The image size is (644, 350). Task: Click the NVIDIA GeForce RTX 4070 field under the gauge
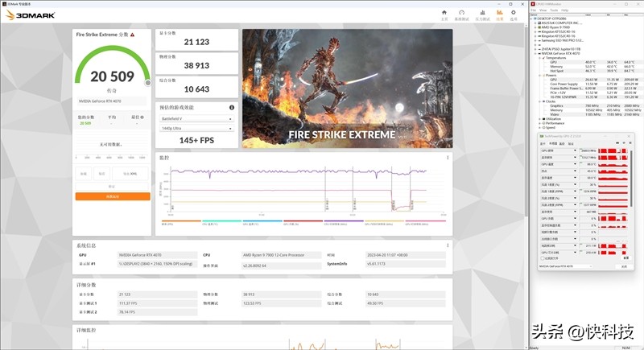click(112, 101)
